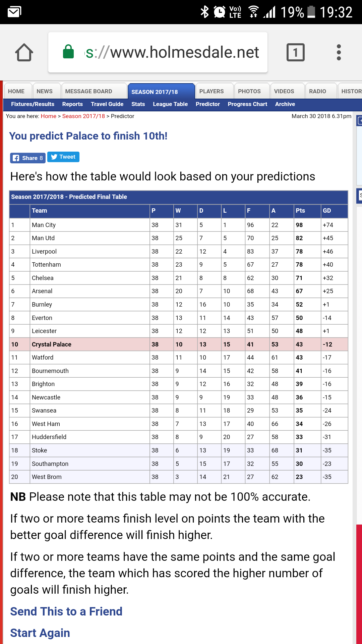
Task: Select League Table in the submenu
Action: [x=170, y=104]
